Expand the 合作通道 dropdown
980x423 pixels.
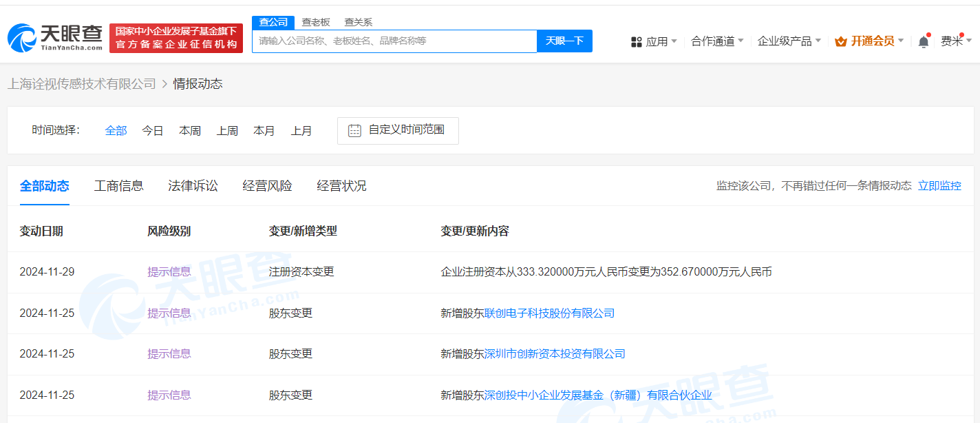point(717,41)
